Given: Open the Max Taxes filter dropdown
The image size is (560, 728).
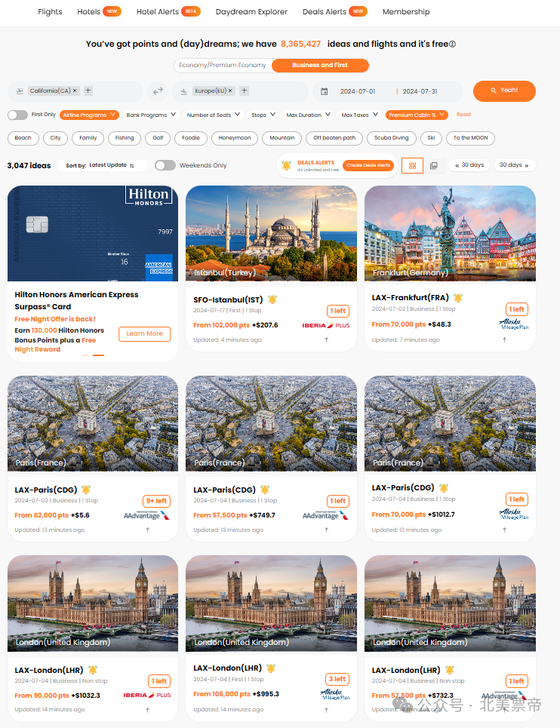Looking at the screenshot, I should tap(360, 115).
